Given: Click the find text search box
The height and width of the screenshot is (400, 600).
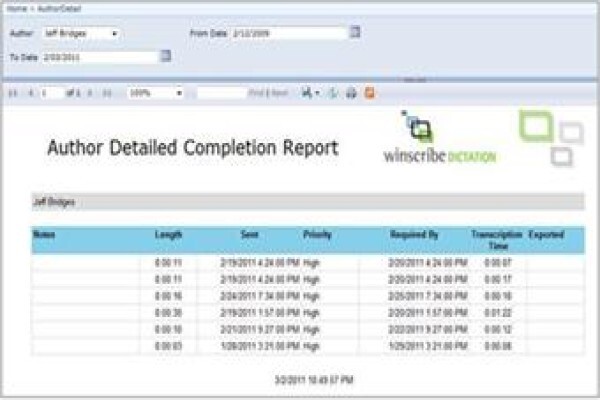Looking at the screenshot, I should pos(221,93).
